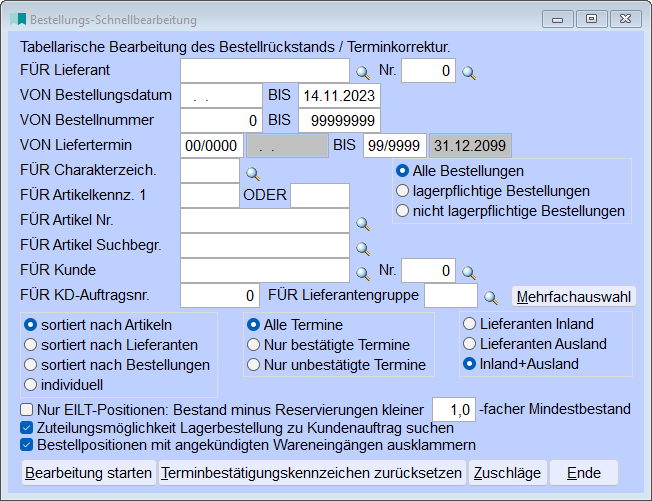This screenshot has width=652, height=501.
Task: Open lookup for FÜR Artikel Suchbegr.
Action: 363,249
